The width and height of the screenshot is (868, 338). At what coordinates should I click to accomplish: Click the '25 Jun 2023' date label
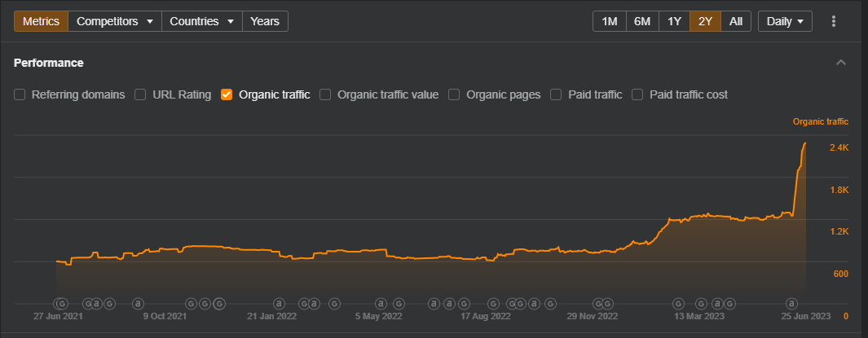(805, 317)
